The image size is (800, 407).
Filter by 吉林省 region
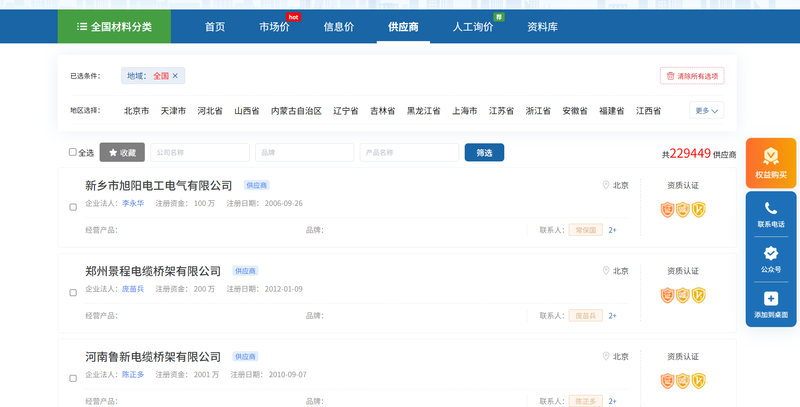point(383,111)
